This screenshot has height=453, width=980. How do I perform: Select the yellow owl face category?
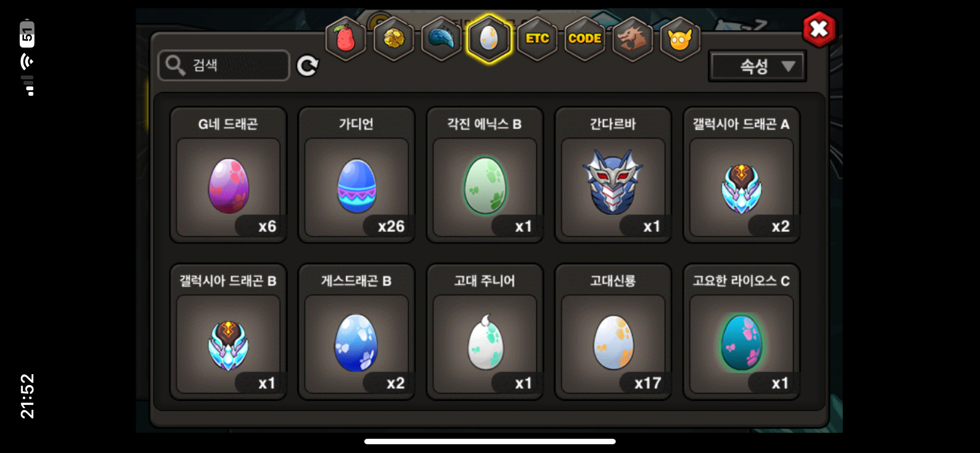[680, 39]
